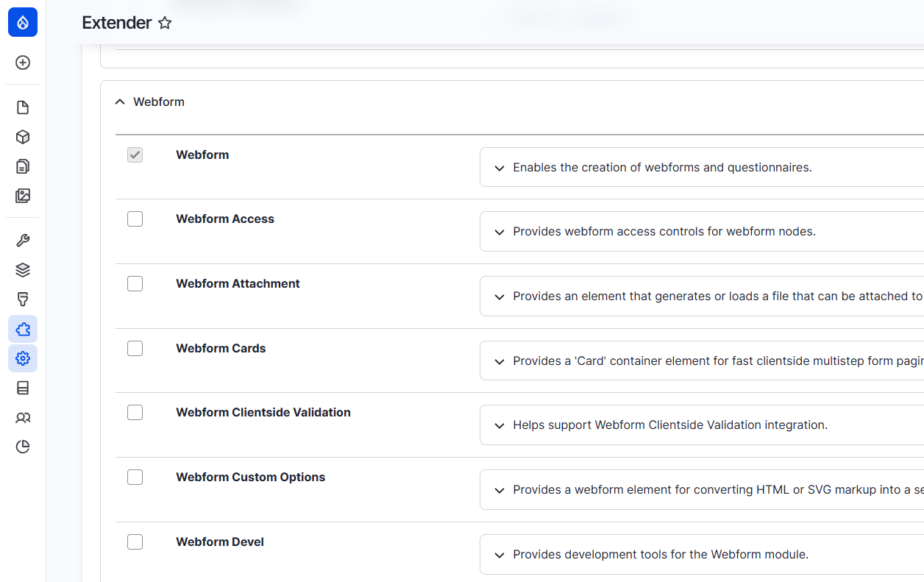Open the Create plus-circle icon in sidebar
Image resolution: width=924 pixels, height=582 pixels.
click(23, 63)
